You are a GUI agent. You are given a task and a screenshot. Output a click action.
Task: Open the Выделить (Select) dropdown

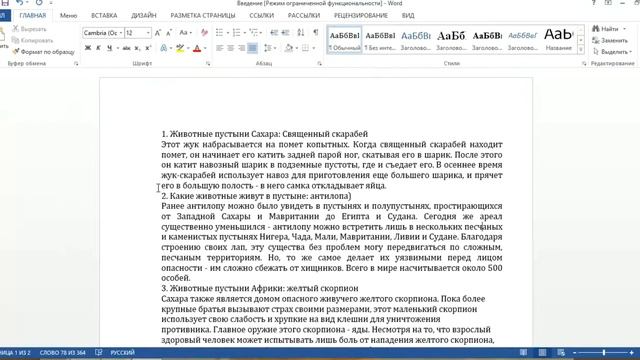pos(612,52)
